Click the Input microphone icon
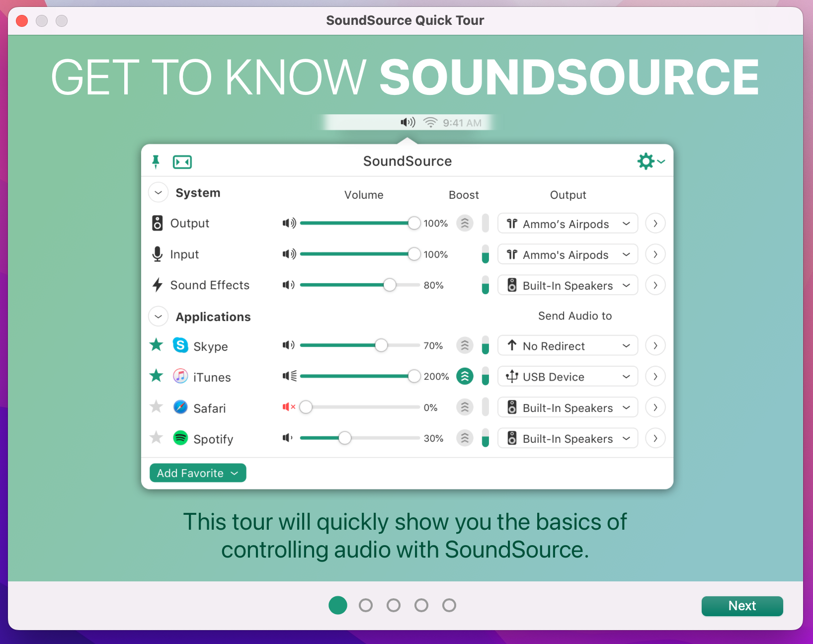 click(x=157, y=254)
